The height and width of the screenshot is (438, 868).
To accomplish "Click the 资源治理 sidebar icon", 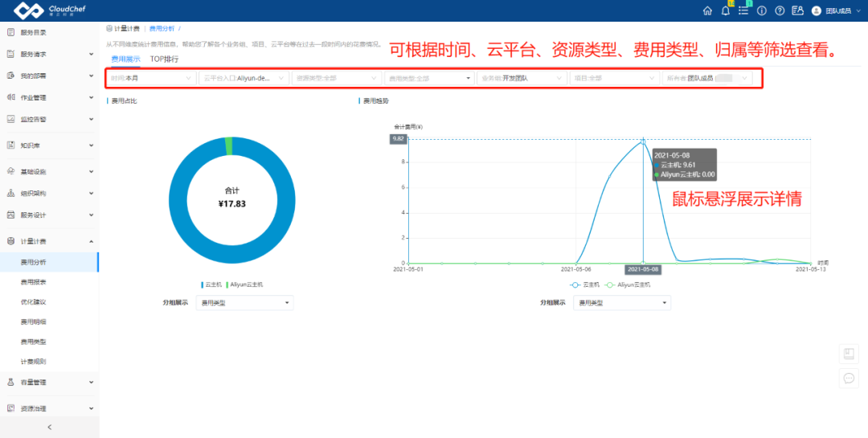I will coord(10,408).
